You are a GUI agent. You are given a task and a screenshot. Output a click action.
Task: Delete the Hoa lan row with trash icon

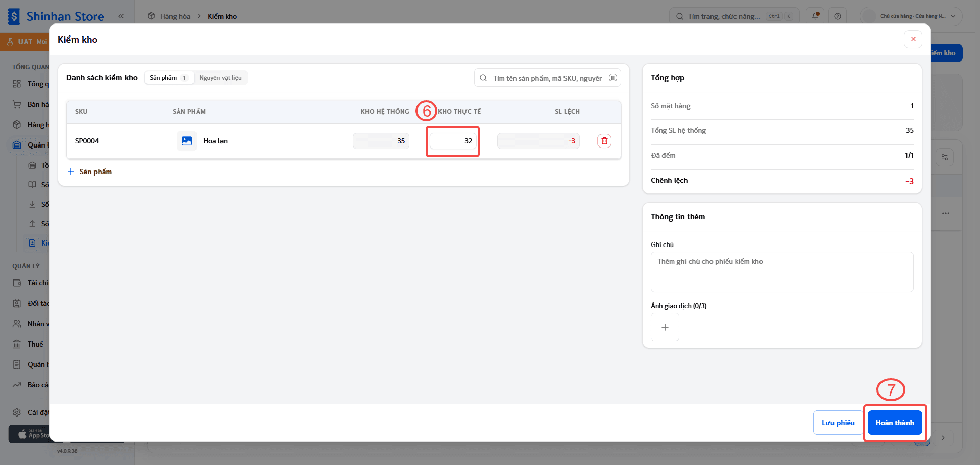coord(604,141)
